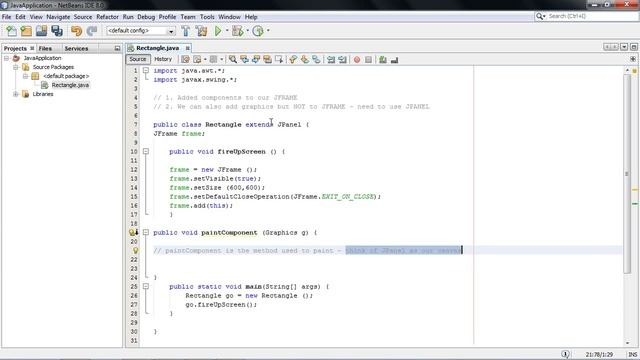Screen dimensions: 640x360
Task: Click the Uncomment lines icon
Action: coord(394,60)
